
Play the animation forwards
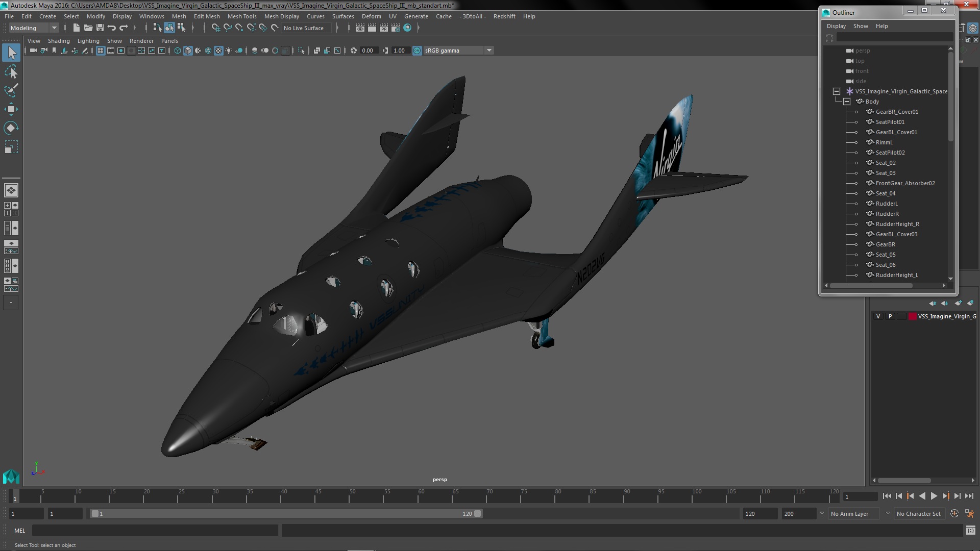coord(934,496)
